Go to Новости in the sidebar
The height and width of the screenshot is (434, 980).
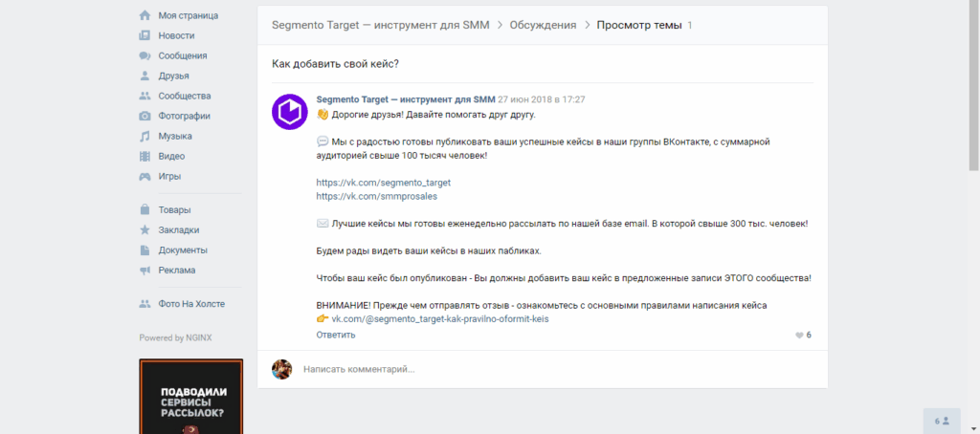pyautogui.click(x=176, y=35)
